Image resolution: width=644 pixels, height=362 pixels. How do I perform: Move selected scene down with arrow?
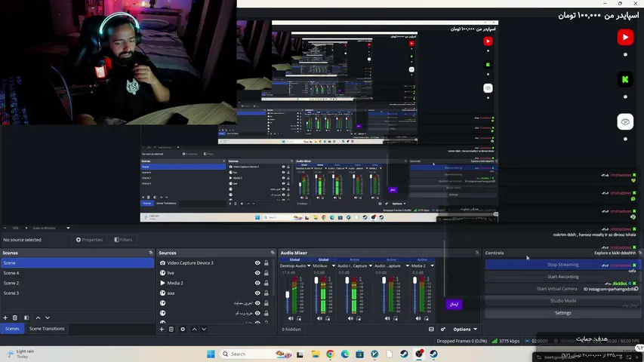click(x=48, y=318)
